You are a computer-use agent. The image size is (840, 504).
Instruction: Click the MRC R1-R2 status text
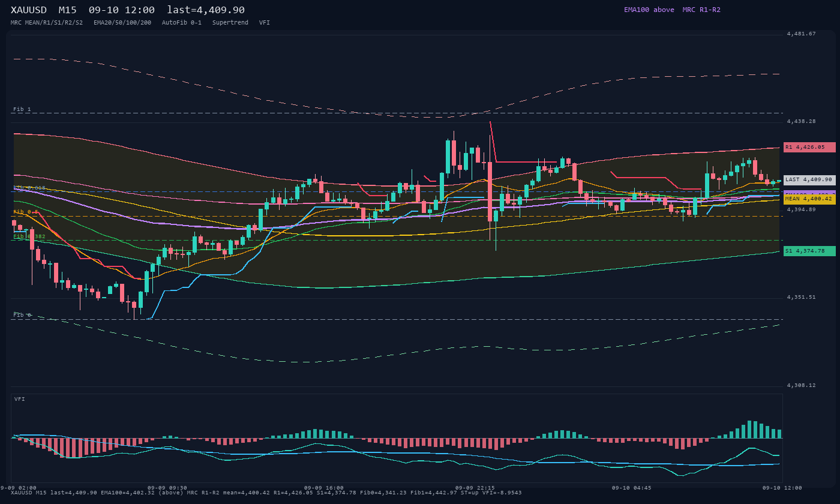click(x=701, y=10)
